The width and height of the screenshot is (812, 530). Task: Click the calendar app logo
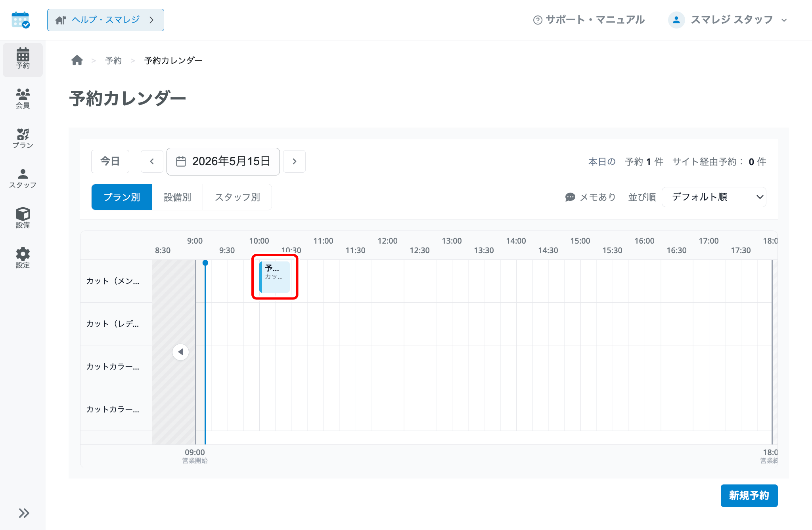[x=21, y=20]
